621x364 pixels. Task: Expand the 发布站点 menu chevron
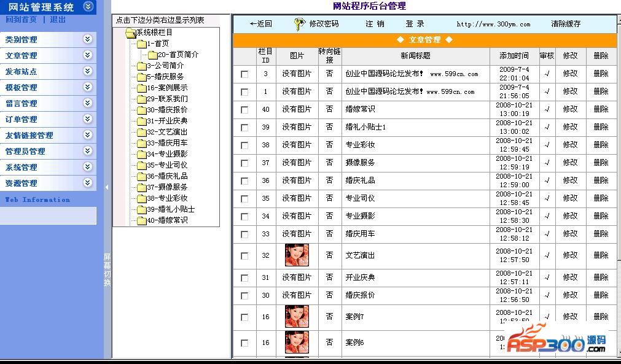(x=88, y=71)
